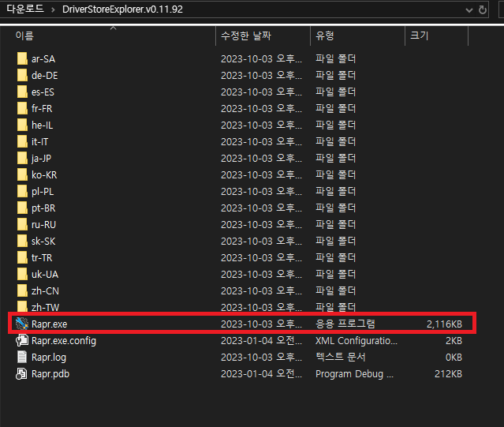Select the zh-CN folder name
504x427 pixels.
(x=45, y=291)
